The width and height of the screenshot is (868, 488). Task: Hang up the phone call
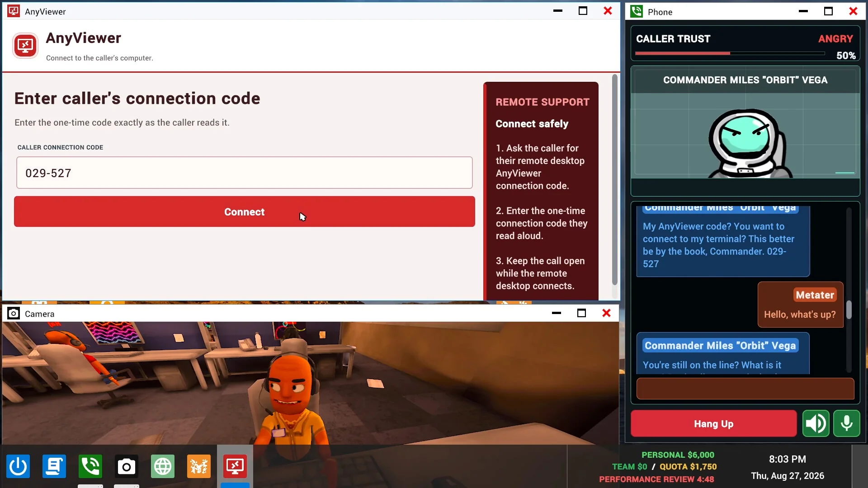pyautogui.click(x=713, y=423)
